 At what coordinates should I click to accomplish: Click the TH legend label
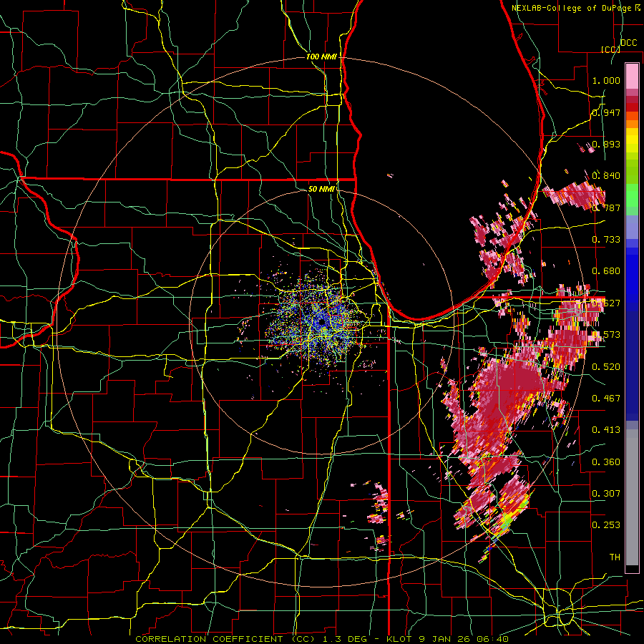pyautogui.click(x=615, y=557)
